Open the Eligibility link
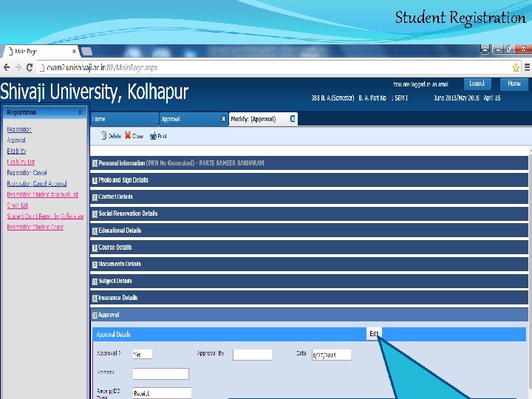 pos(16,151)
